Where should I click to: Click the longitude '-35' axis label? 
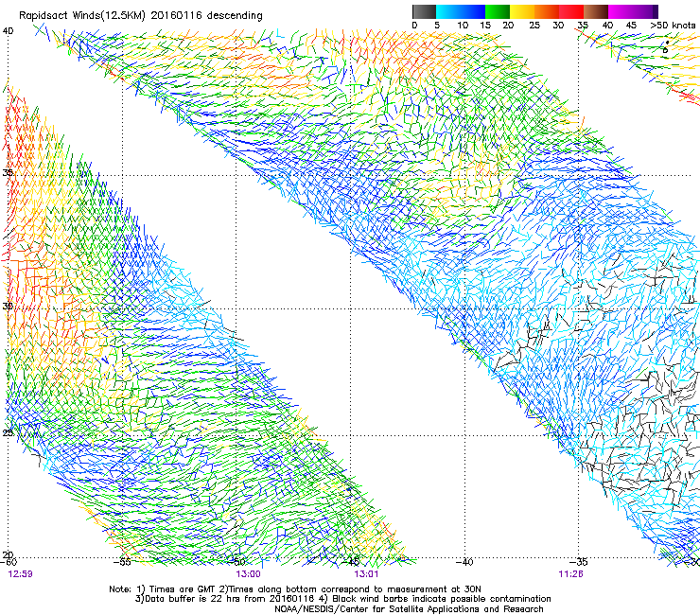tap(579, 562)
